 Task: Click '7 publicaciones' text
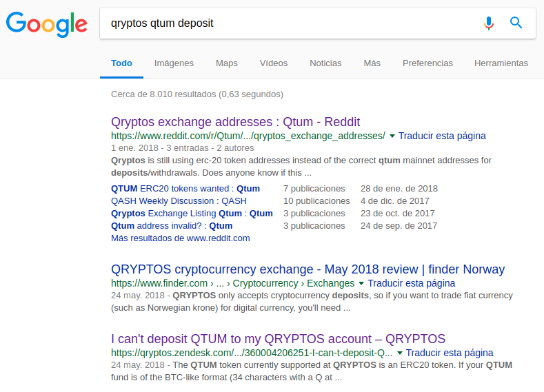click(x=314, y=189)
